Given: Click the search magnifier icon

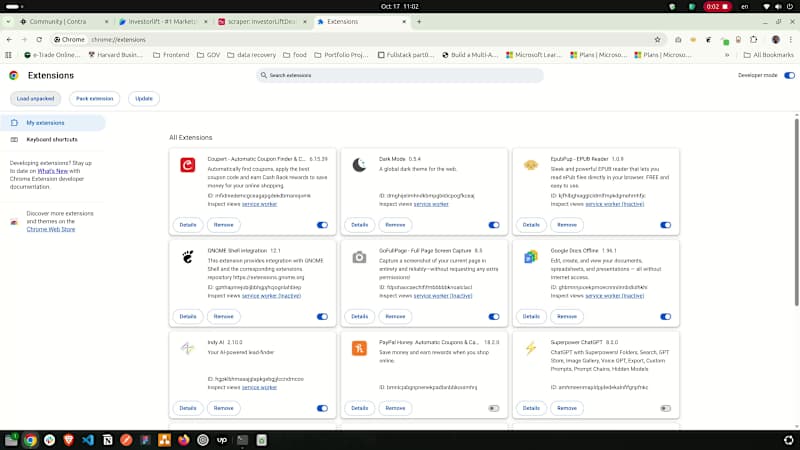Looking at the screenshot, I should tap(263, 75).
